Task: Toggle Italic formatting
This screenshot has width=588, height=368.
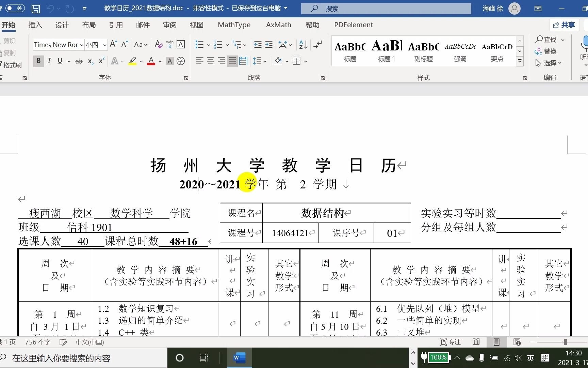Action: pyautogui.click(x=49, y=61)
